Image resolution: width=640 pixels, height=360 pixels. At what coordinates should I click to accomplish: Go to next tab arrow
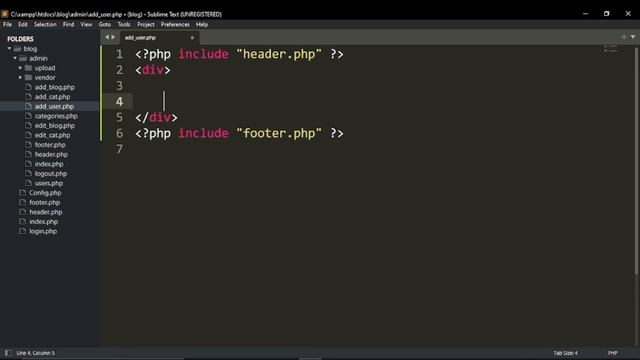pos(113,37)
